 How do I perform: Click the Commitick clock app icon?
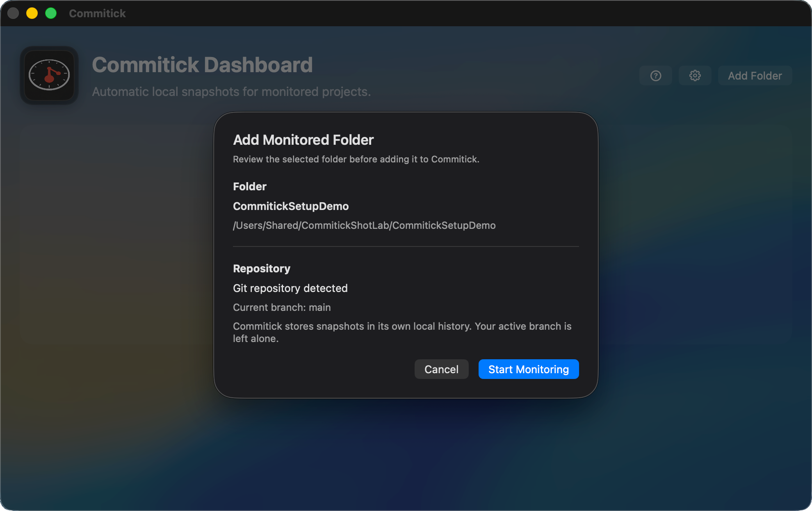[49, 75]
